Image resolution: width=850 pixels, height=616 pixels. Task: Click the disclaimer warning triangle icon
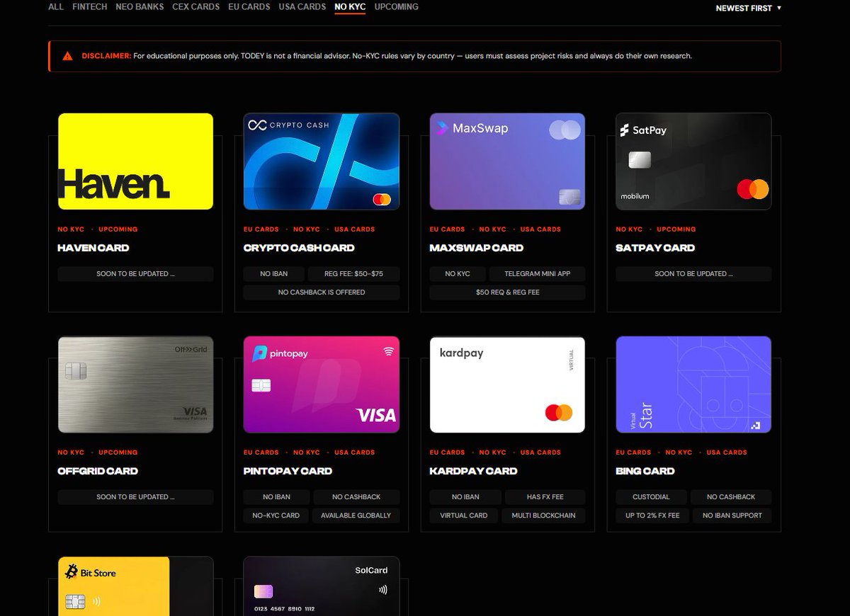[x=67, y=56]
